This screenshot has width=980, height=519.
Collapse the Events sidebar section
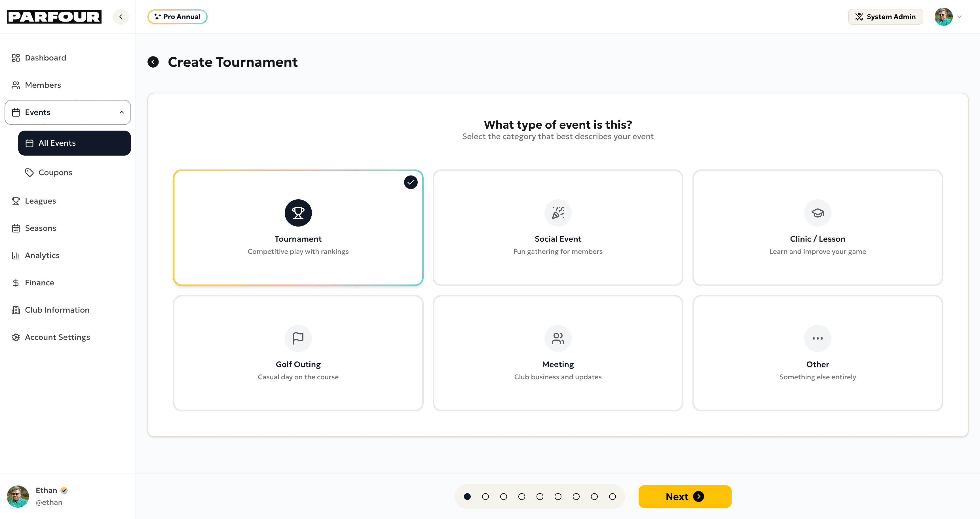(x=121, y=112)
